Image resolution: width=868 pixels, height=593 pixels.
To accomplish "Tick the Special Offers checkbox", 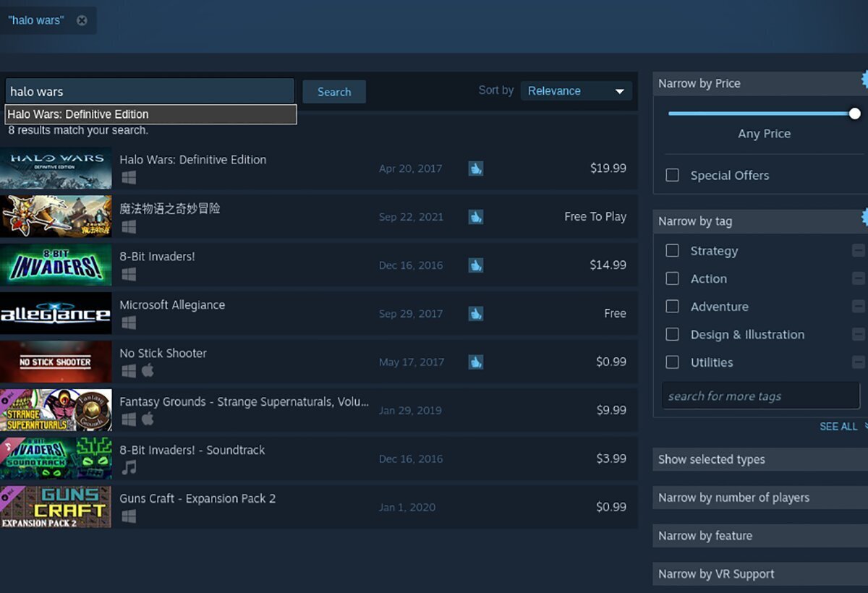I will tap(672, 175).
